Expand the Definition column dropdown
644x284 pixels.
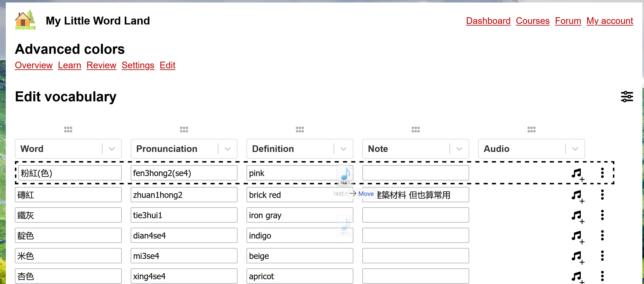pos(344,149)
